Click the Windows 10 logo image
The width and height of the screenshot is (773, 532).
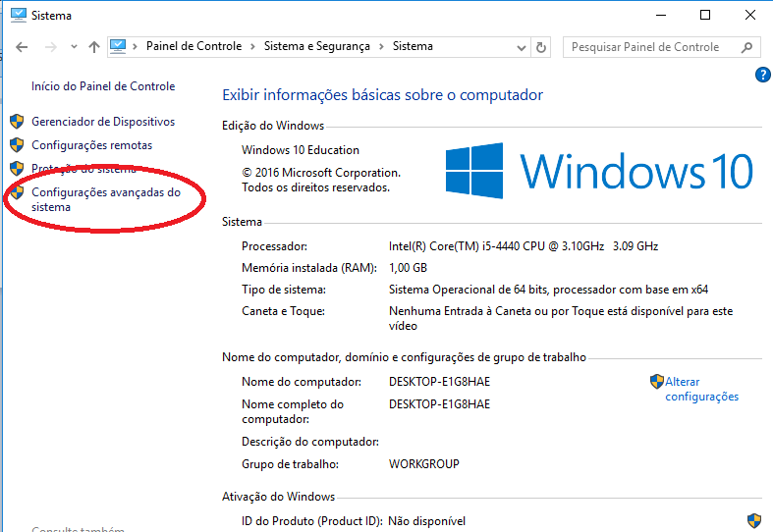pyautogui.click(x=599, y=171)
